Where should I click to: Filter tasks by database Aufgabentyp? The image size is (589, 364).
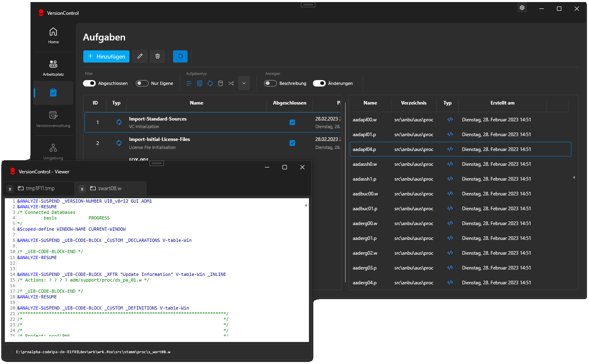pos(220,83)
